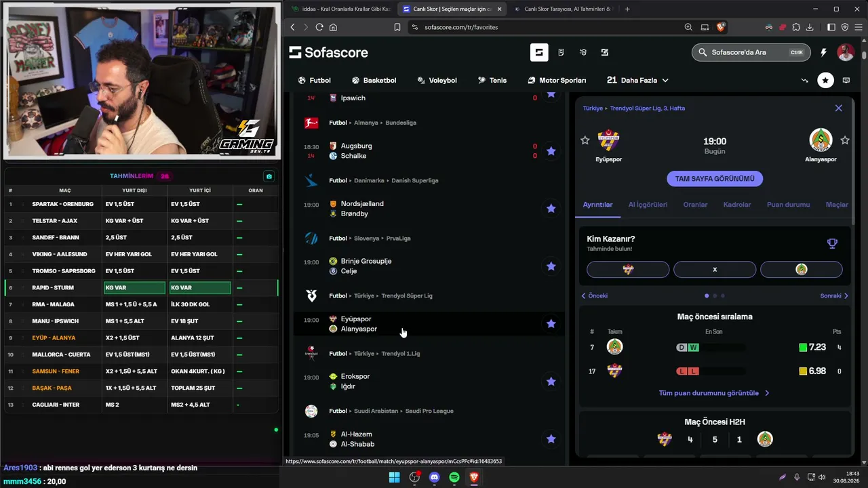Go to Sonraki card with chevron
The width and height of the screenshot is (868, 488).
(834, 296)
